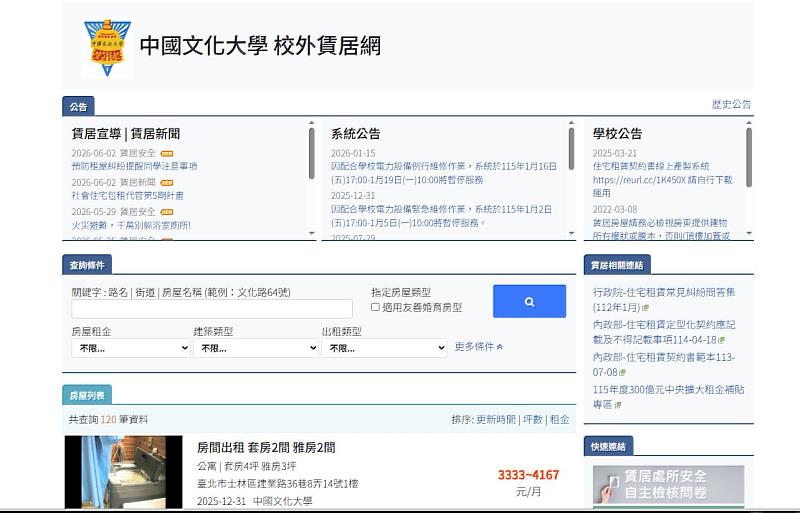
Task: Open the 建築類型 dropdown
Action: click(x=256, y=348)
